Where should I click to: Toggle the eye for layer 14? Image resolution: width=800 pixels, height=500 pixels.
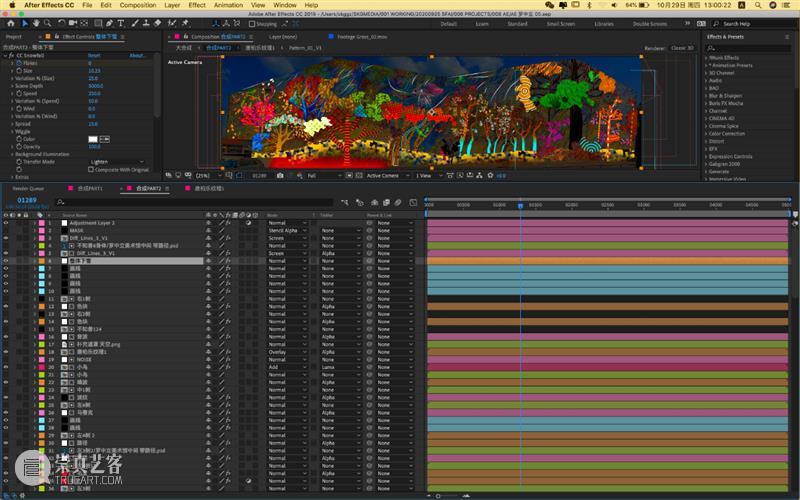[6, 321]
